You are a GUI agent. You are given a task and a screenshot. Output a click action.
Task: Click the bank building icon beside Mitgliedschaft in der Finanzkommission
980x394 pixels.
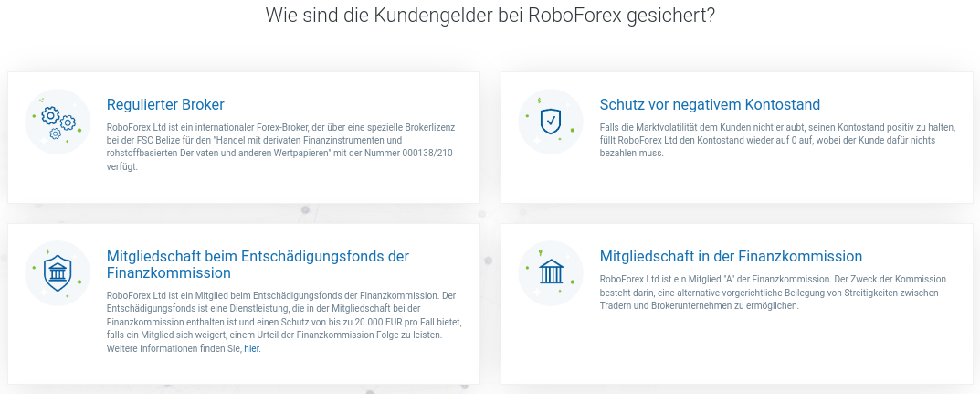551,273
